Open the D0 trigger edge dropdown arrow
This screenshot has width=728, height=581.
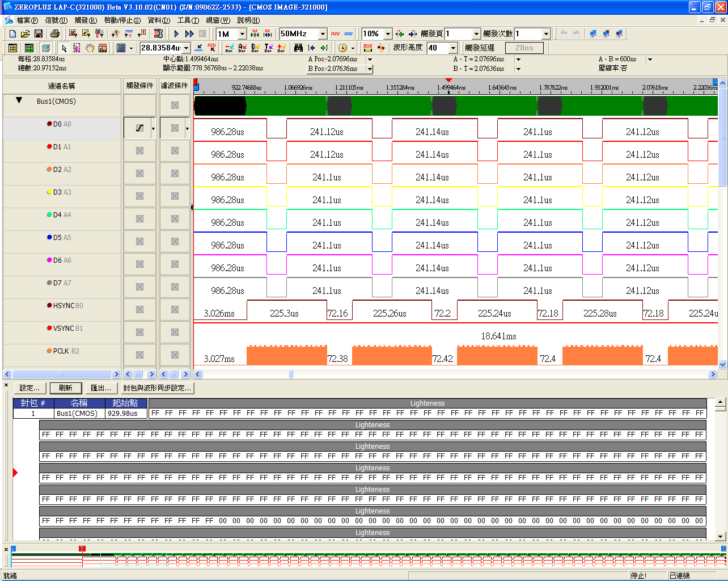click(x=153, y=129)
